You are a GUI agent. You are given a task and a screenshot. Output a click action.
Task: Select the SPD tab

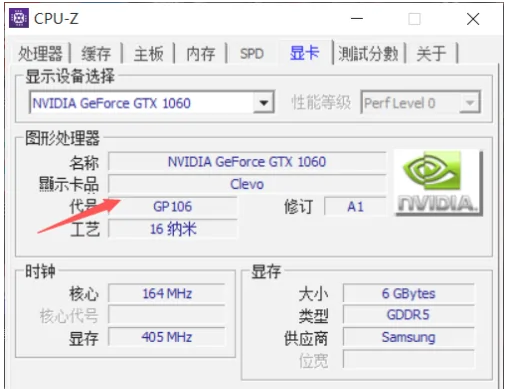pyautogui.click(x=252, y=53)
